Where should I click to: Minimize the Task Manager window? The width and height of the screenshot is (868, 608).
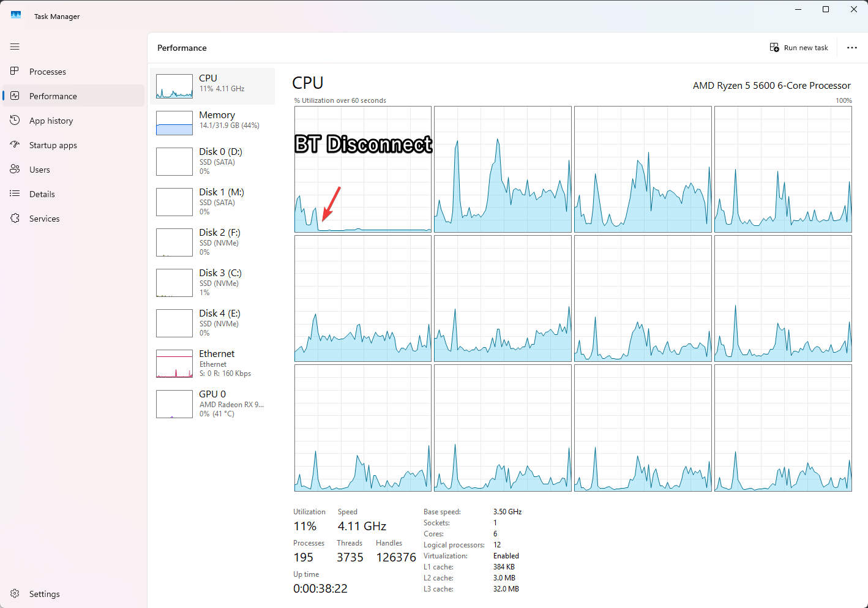pyautogui.click(x=798, y=9)
